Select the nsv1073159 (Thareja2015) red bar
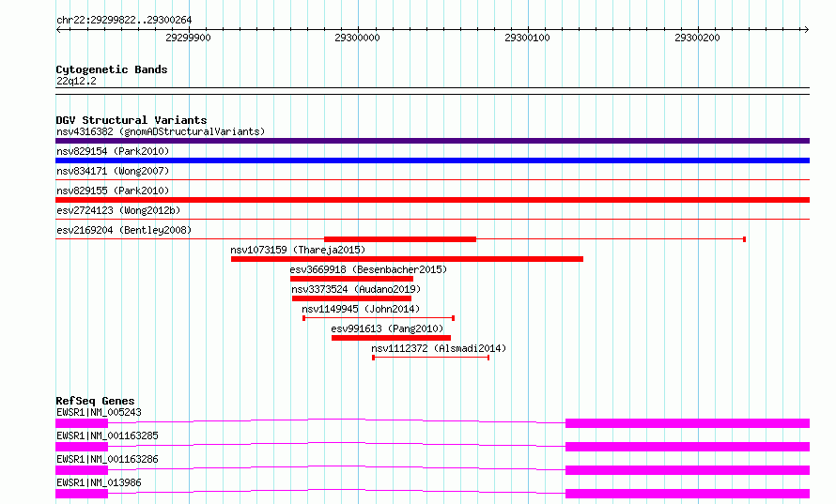The image size is (836, 504). pos(407,259)
